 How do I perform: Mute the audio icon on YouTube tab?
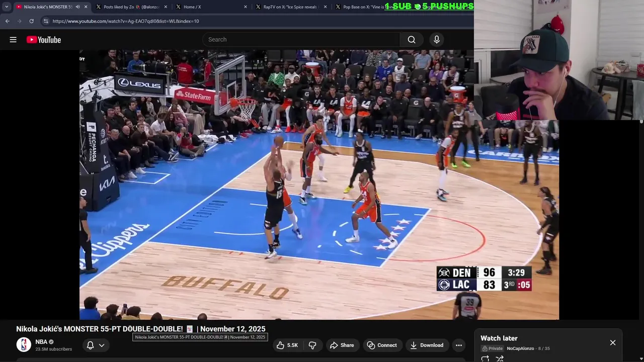[77, 7]
